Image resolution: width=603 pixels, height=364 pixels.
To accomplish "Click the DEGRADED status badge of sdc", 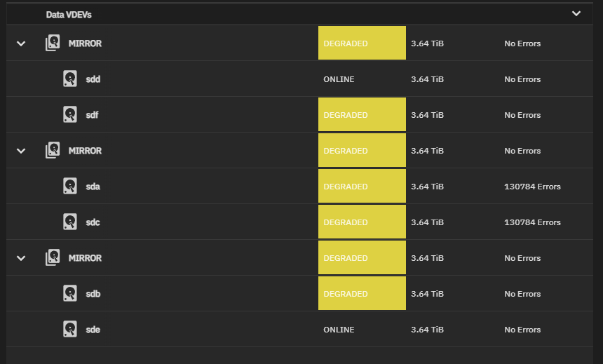I will tap(362, 222).
